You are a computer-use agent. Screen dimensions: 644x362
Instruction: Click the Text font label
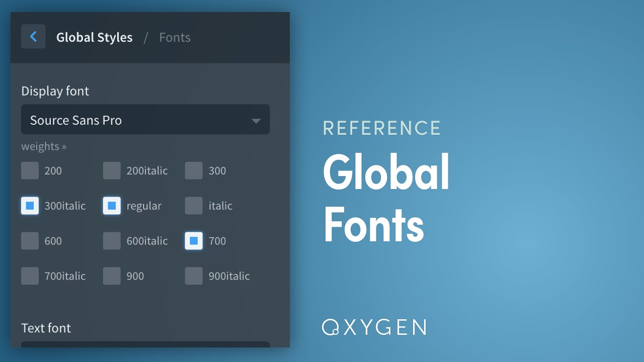(x=46, y=328)
